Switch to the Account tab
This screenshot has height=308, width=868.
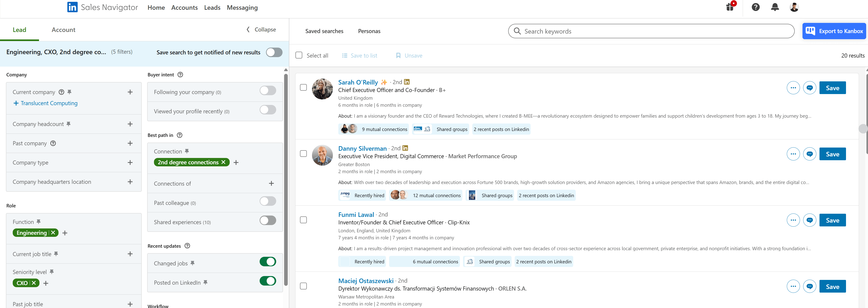(x=63, y=30)
